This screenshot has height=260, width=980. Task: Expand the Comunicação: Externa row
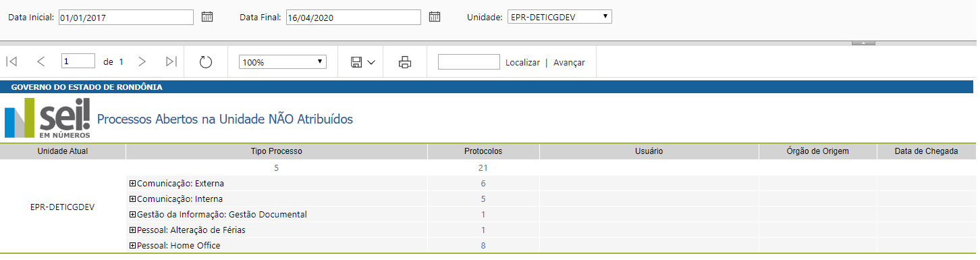click(132, 184)
